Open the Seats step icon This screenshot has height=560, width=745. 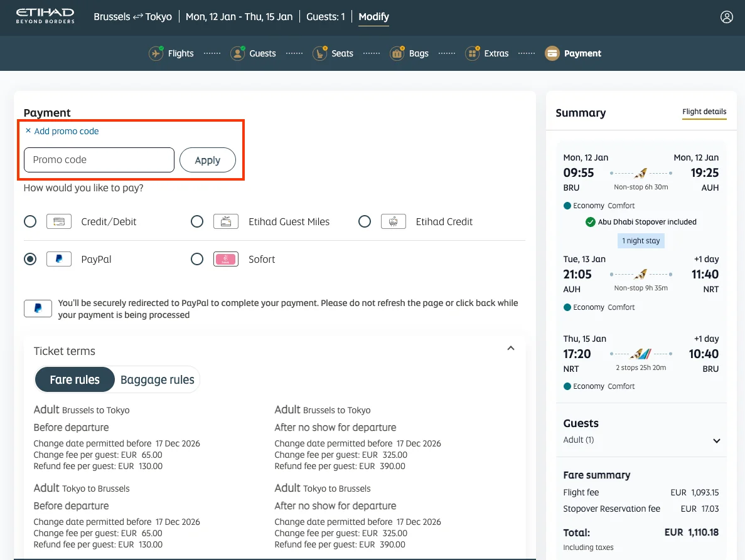click(x=319, y=53)
